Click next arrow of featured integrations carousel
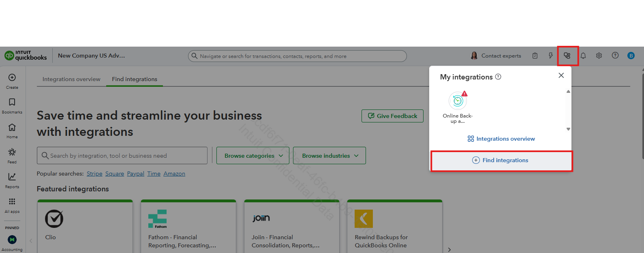The height and width of the screenshot is (253, 644). point(449,250)
